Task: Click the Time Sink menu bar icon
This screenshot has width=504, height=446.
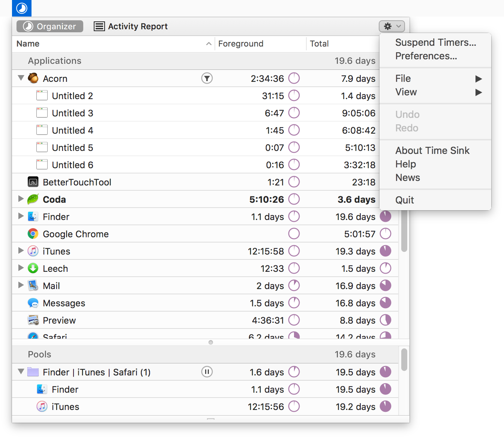Action: (22, 8)
